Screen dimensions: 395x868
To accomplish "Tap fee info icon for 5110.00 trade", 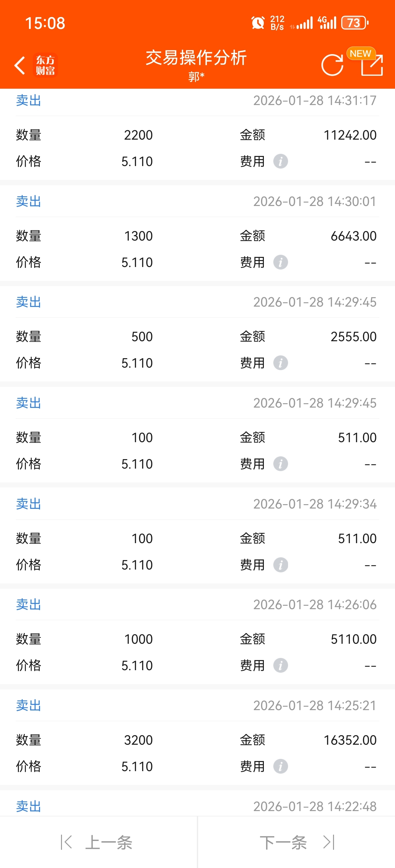I will (281, 665).
